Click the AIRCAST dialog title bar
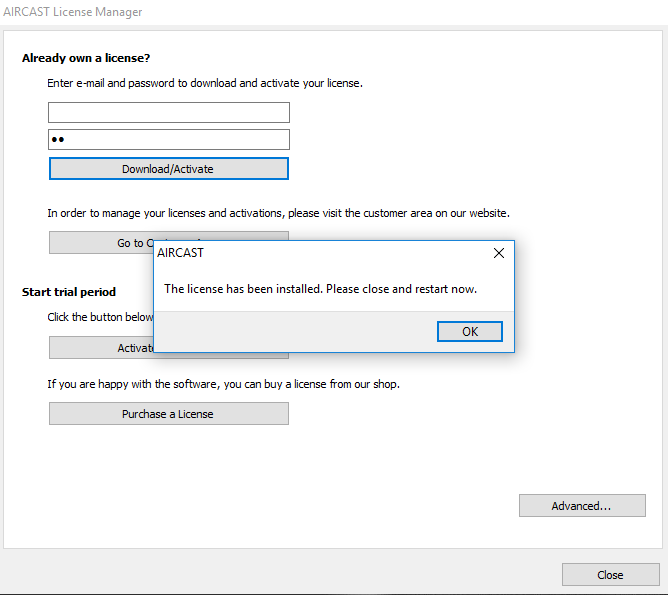Viewport: 668px width, 595px height. (x=300, y=254)
